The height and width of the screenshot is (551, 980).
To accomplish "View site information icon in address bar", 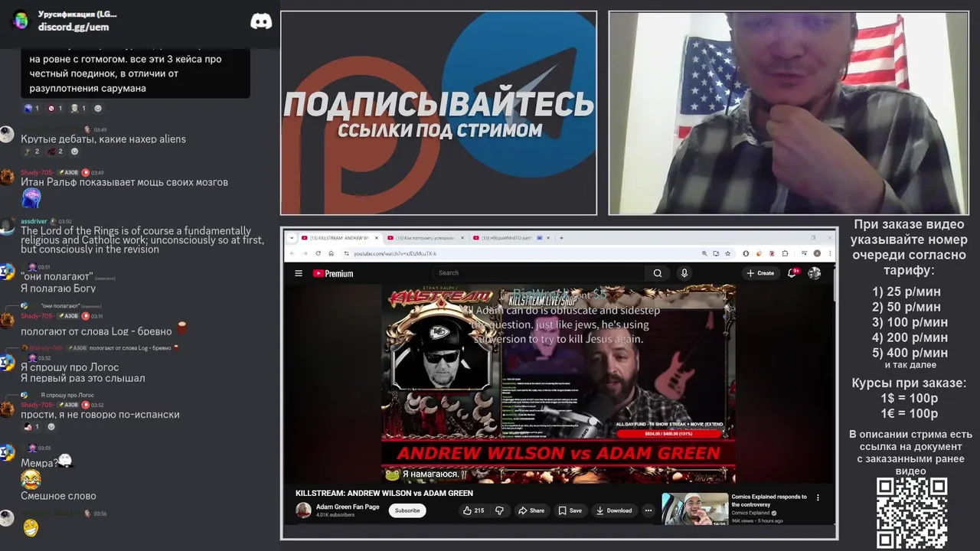I will coord(347,253).
